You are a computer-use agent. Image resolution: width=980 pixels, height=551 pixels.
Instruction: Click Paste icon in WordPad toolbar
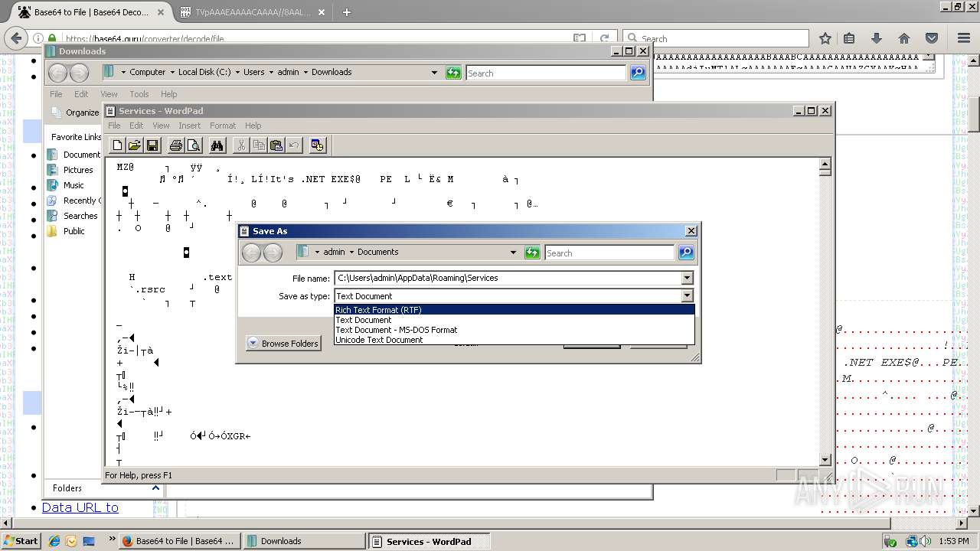(276, 145)
